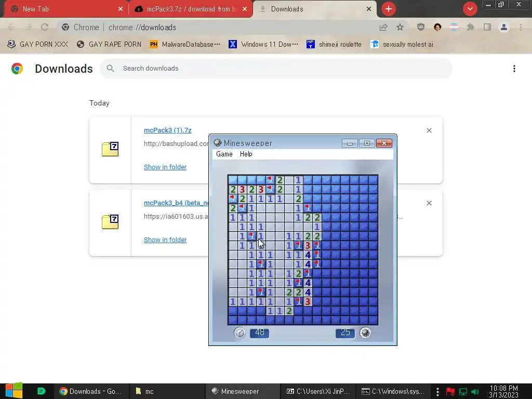Open network status tray icon
Screen dimensions: 532x399
coord(463,392)
